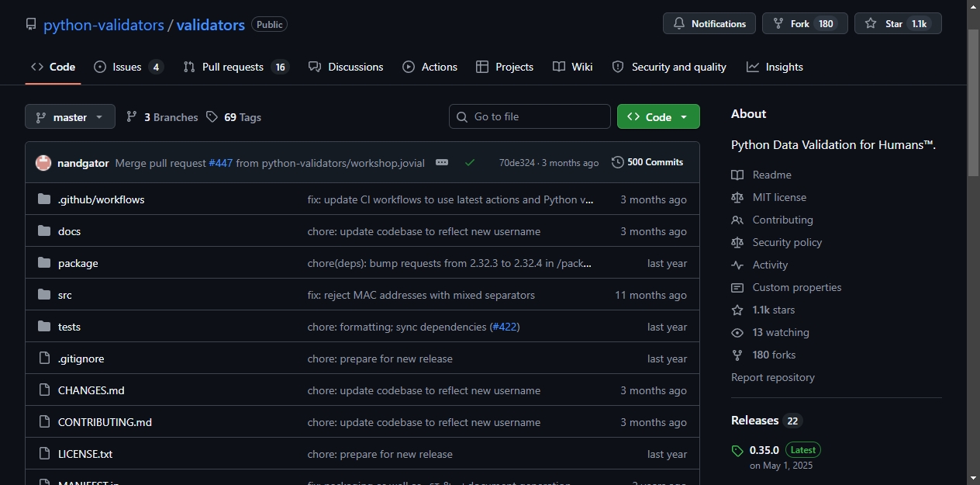Screen dimensions: 980x485
Task: Click file icon beside .gitignore
Action: [44, 359]
